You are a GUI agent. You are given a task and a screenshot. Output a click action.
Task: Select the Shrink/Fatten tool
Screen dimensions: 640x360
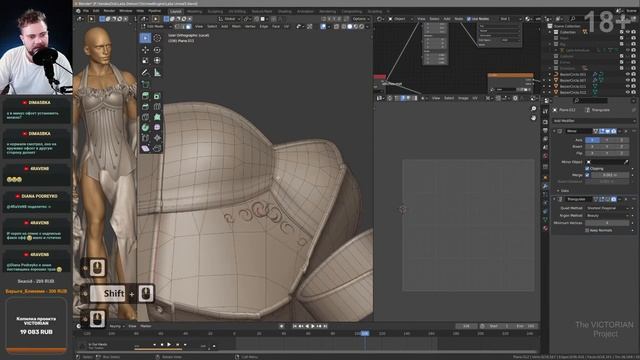(x=157, y=138)
